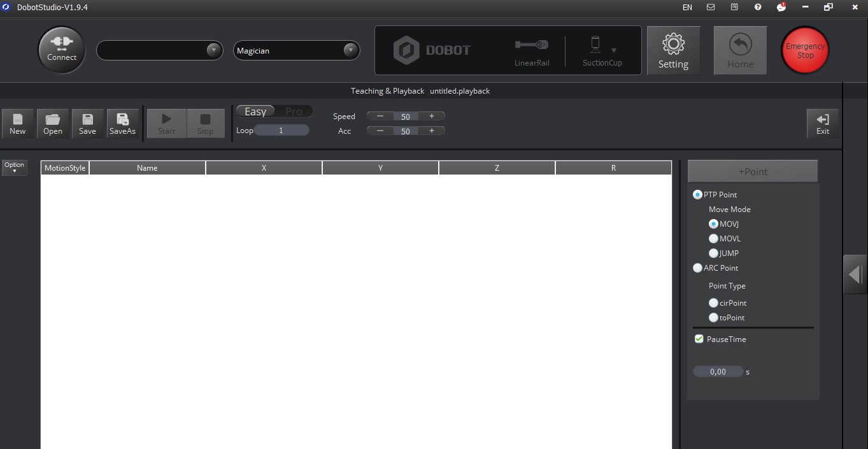Viewport: 868px width, 449px height.
Task: Open the SuctionCup end effector dropdown
Action: click(613, 50)
